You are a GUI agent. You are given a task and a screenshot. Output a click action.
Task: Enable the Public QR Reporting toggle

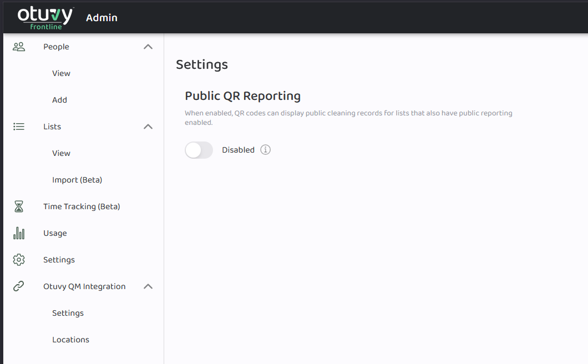click(x=199, y=150)
